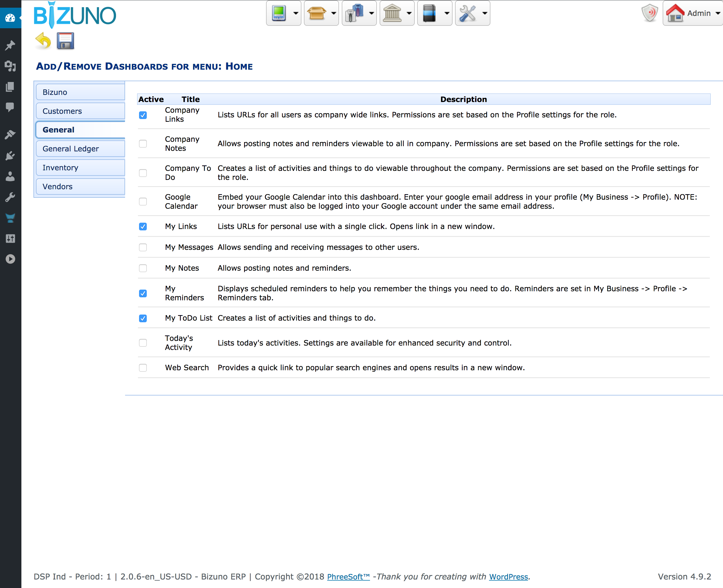Uncheck the My Reminders checkbox
The image size is (723, 588).
pos(143,293)
